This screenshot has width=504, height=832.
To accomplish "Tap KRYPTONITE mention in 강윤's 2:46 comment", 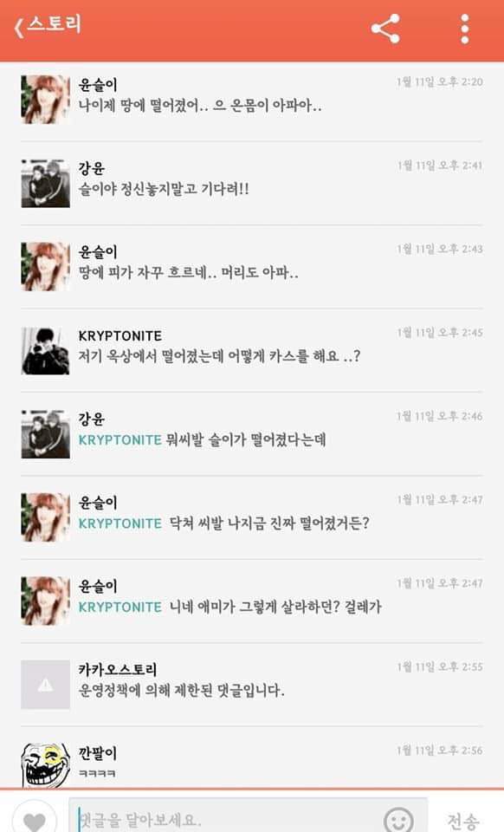I will click(x=120, y=440).
